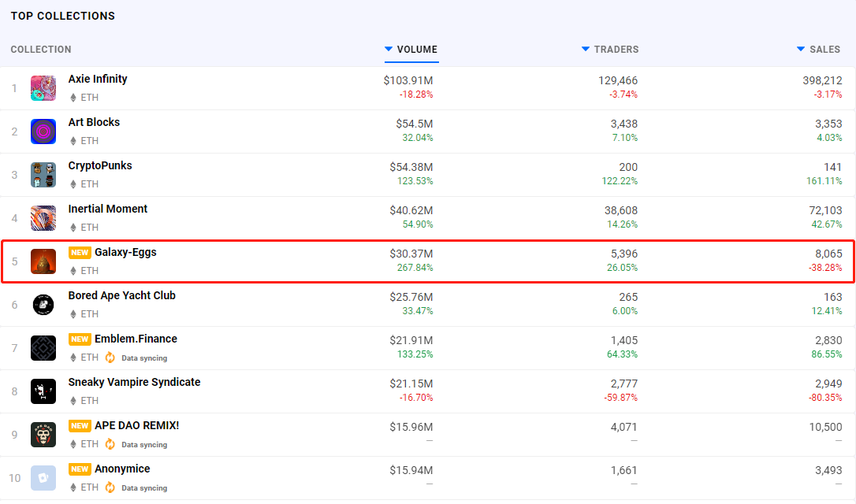Click the COLLECTION column header

(41, 50)
